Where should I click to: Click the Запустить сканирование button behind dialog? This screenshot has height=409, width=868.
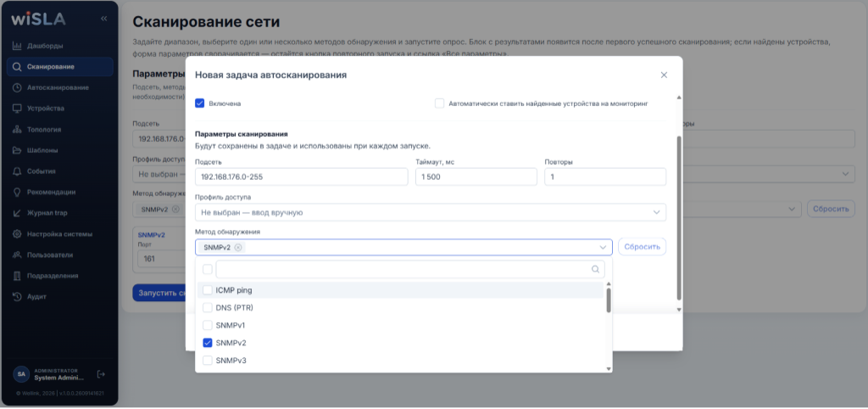[159, 293]
